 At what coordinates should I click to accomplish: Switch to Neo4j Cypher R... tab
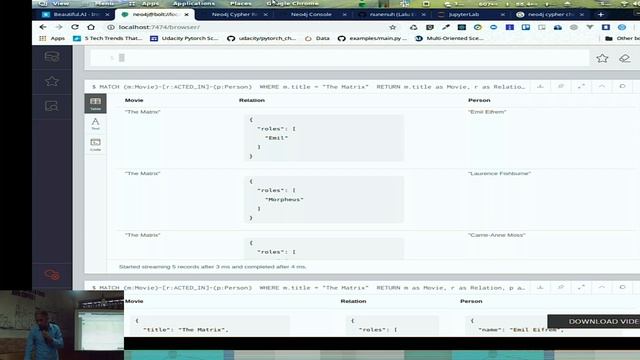(x=234, y=14)
